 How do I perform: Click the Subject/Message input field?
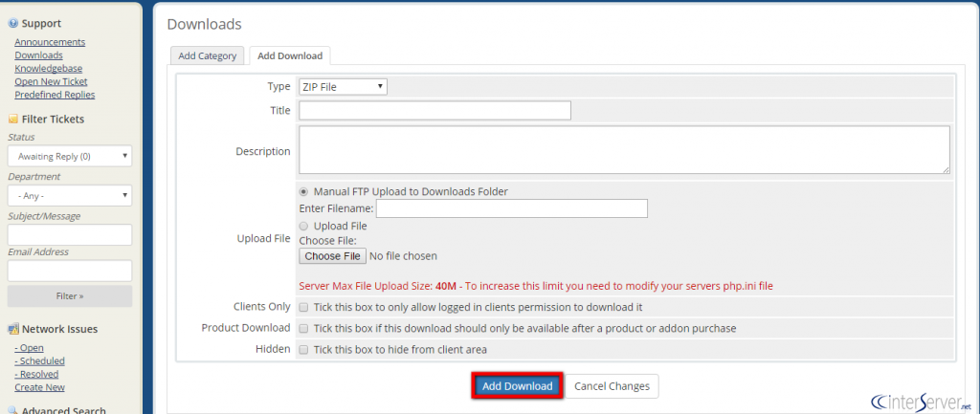[70, 235]
